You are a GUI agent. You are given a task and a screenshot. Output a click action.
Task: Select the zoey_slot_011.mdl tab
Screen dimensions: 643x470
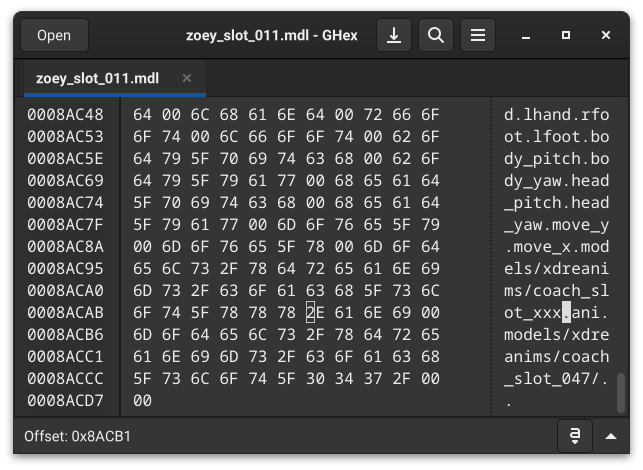coord(98,77)
